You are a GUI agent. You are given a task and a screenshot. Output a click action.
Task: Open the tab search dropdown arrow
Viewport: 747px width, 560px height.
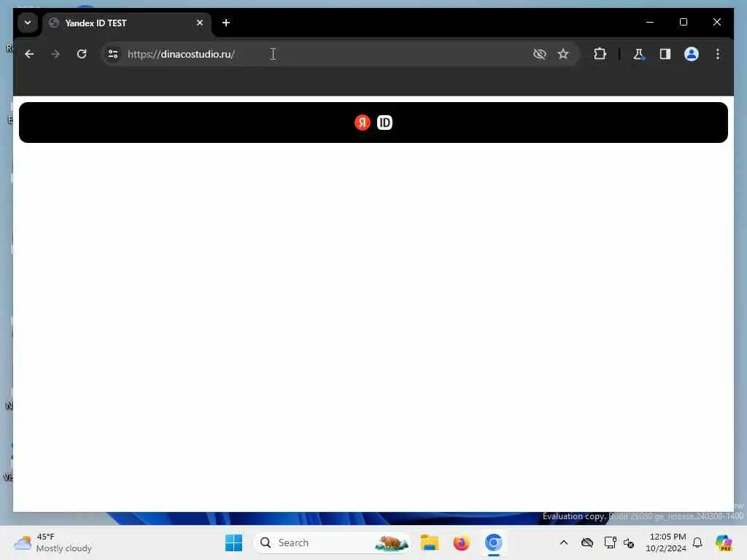[x=28, y=23]
